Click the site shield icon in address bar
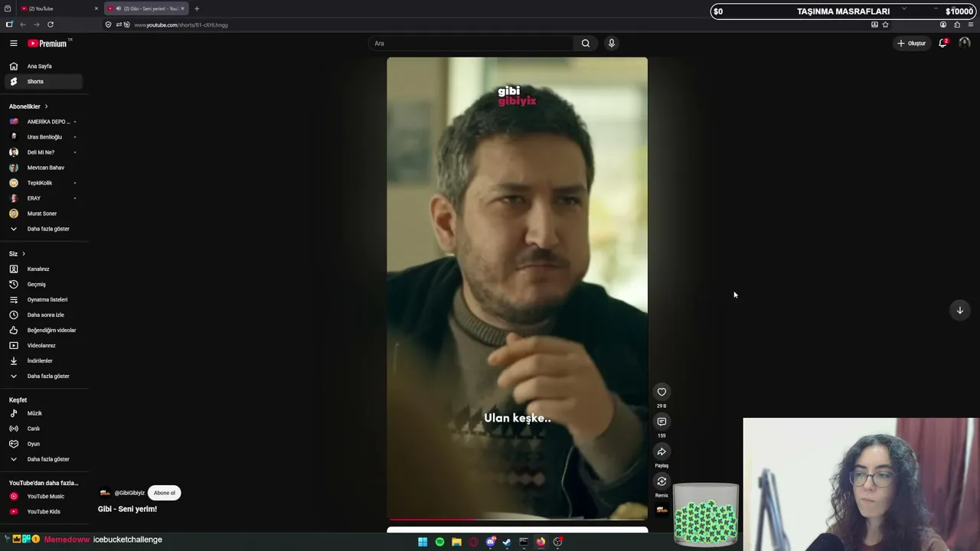Image resolution: width=980 pixels, height=551 pixels. pos(108,24)
